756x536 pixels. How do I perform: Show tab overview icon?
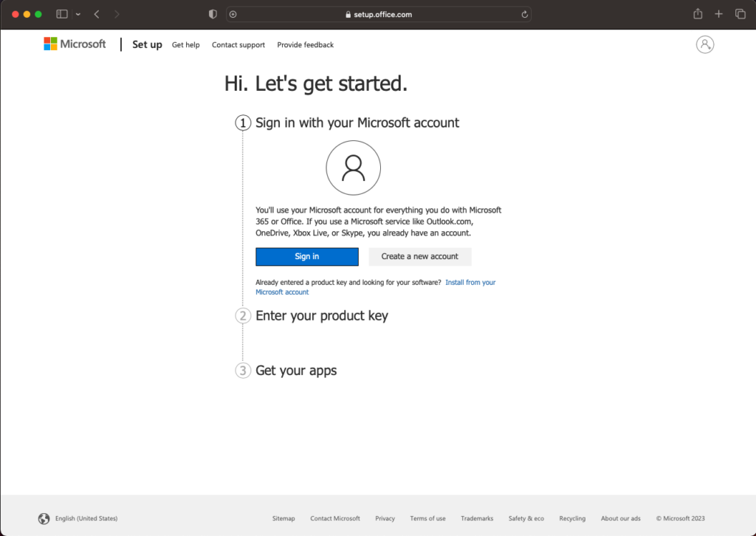pos(740,14)
